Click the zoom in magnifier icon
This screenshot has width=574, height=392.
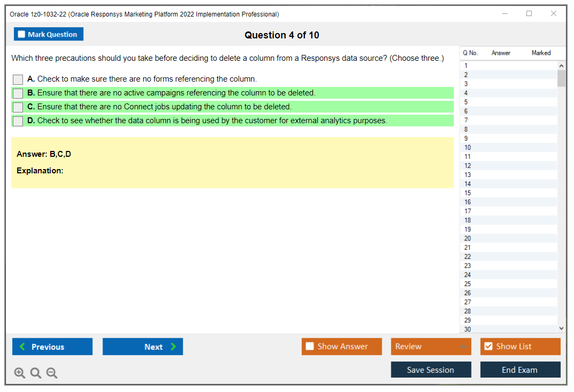coord(19,373)
